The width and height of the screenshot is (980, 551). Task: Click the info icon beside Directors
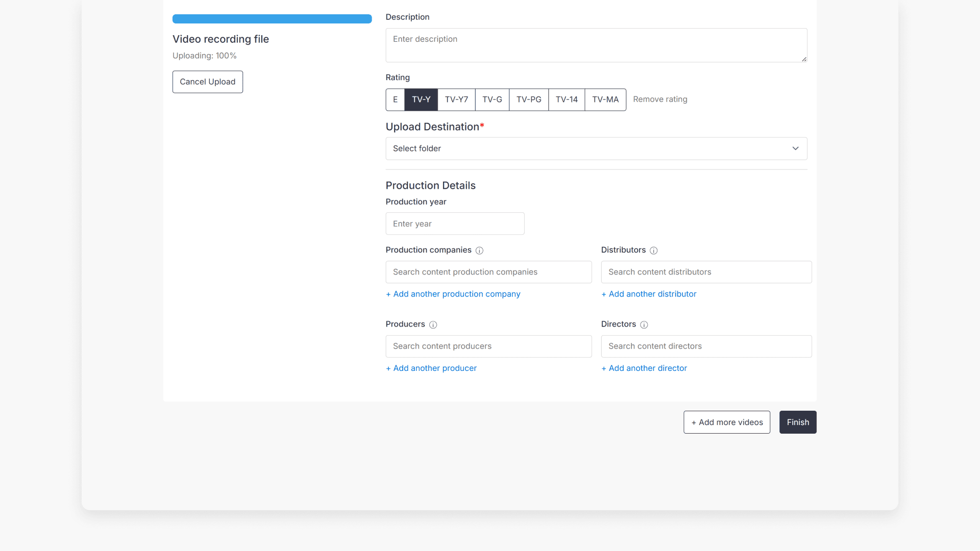(644, 325)
